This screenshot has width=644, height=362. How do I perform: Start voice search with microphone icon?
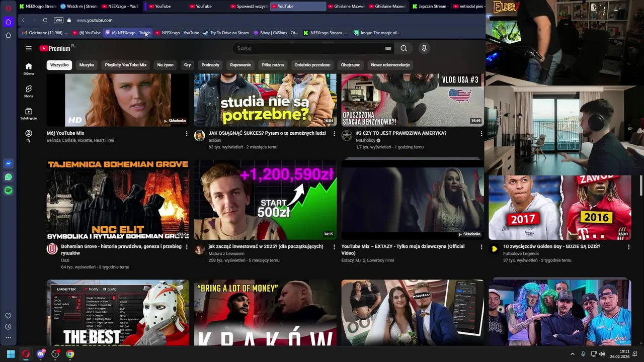point(424,48)
